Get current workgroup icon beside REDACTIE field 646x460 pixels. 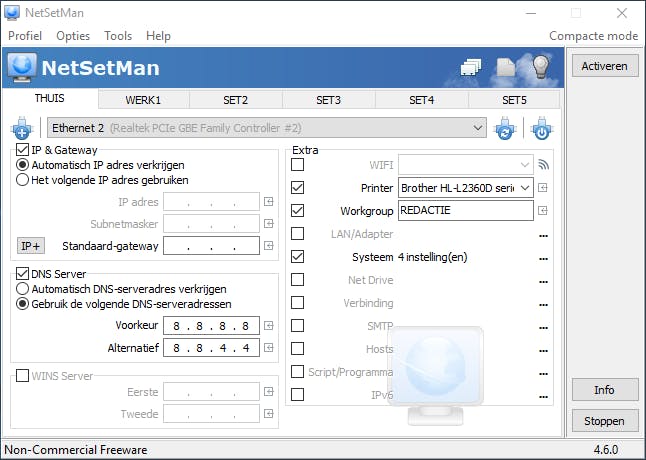[543, 211]
